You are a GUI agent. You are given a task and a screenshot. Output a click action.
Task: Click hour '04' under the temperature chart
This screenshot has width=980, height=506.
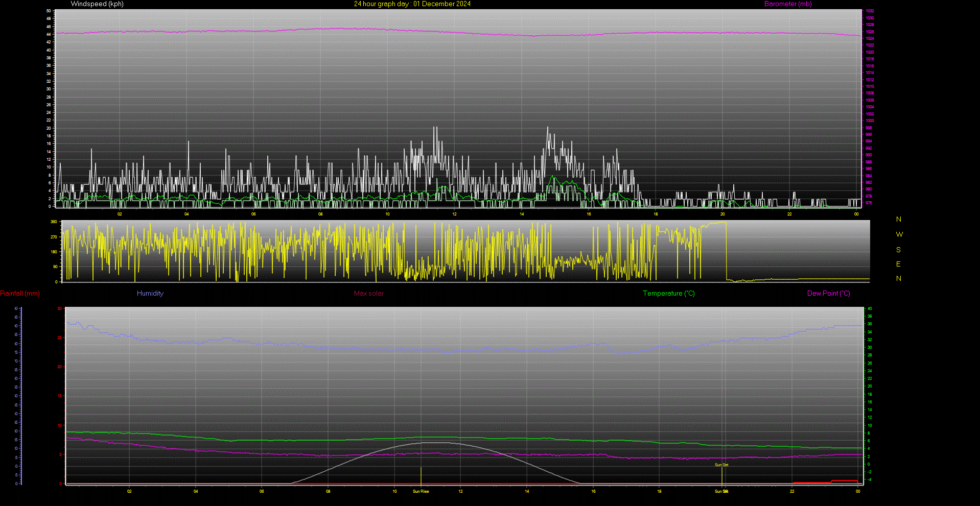pyautogui.click(x=196, y=491)
